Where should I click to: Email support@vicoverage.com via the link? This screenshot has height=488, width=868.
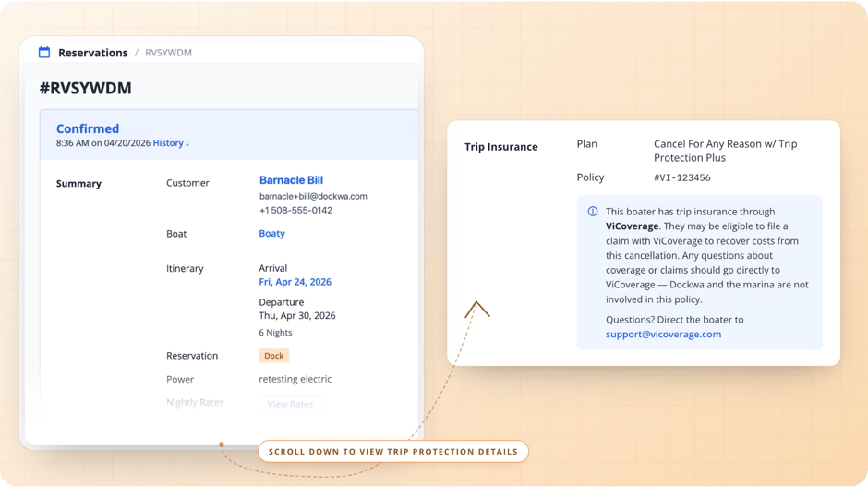(x=663, y=334)
